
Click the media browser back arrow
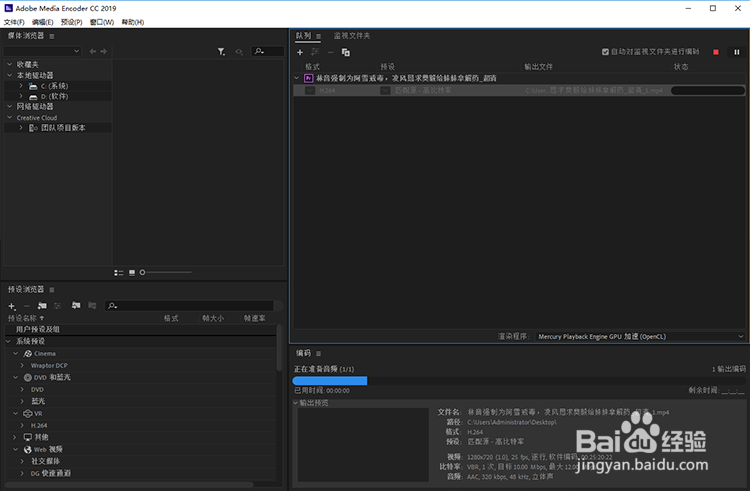93,51
